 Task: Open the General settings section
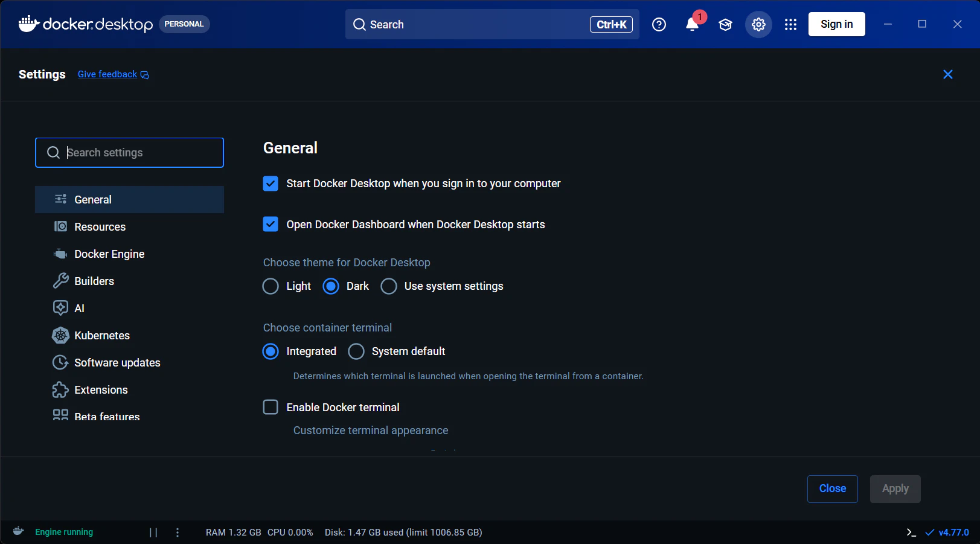pos(129,199)
